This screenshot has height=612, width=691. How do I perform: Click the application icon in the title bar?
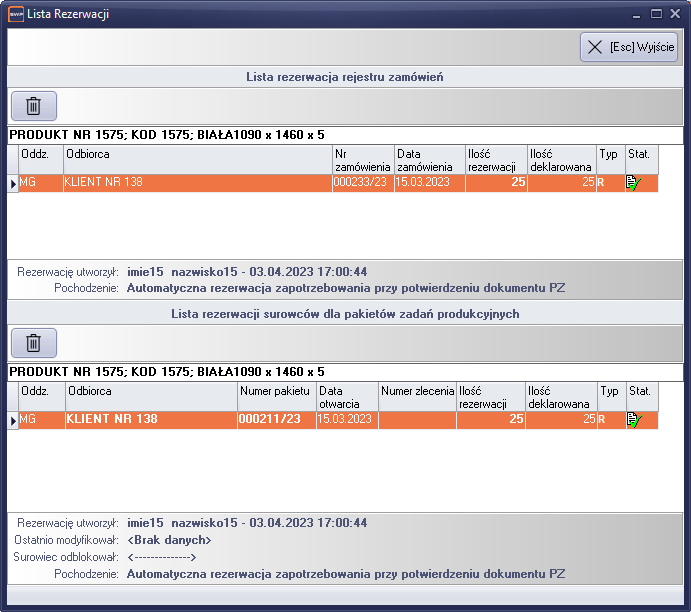pyautogui.click(x=15, y=14)
